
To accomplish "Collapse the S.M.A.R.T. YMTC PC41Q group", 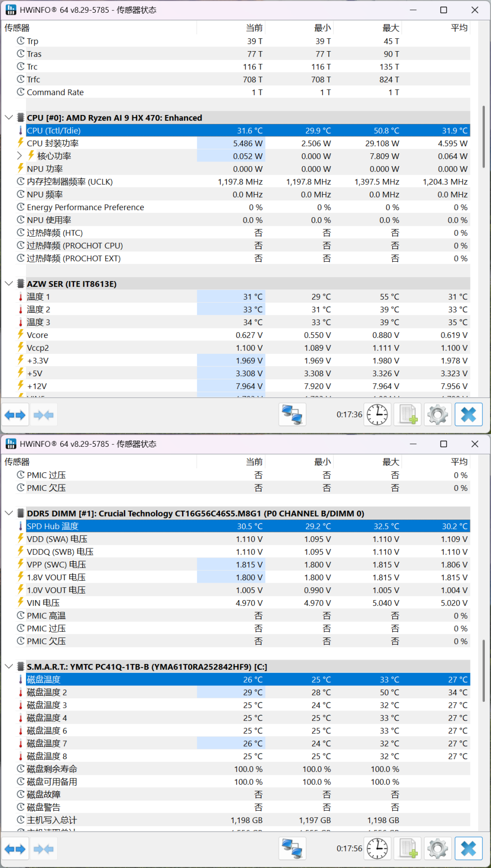I will (x=9, y=667).
